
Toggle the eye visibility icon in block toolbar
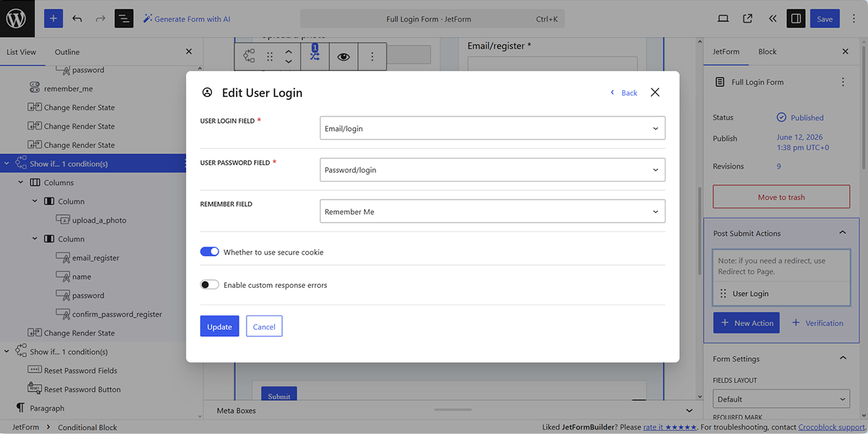coord(344,56)
